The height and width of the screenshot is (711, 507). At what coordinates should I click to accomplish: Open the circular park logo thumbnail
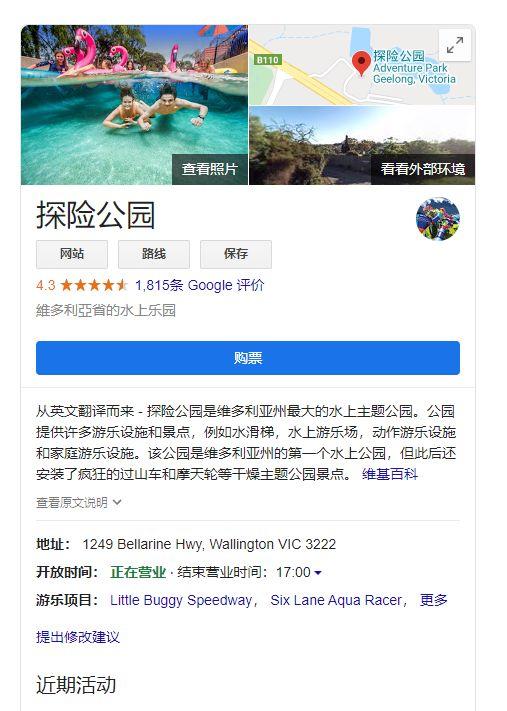[x=438, y=219]
